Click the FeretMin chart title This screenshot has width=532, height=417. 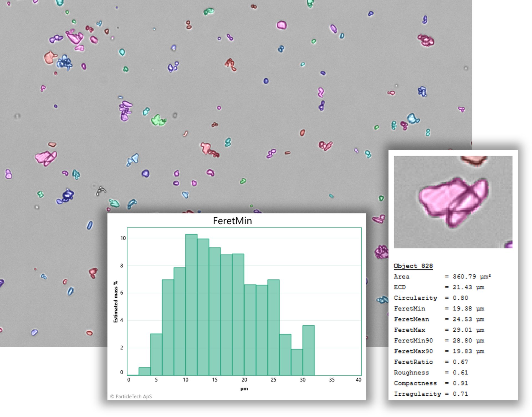pyautogui.click(x=232, y=221)
